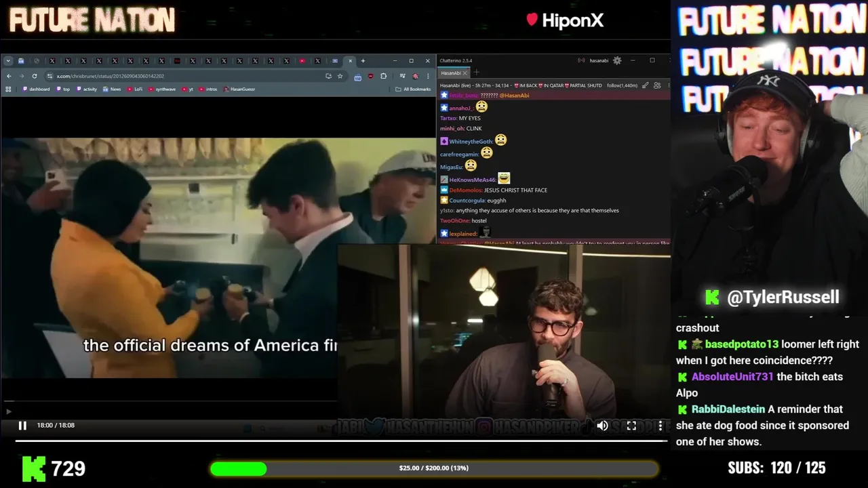Screen dimensions: 868x488
Task: Mute the video volume
Action: click(602, 426)
